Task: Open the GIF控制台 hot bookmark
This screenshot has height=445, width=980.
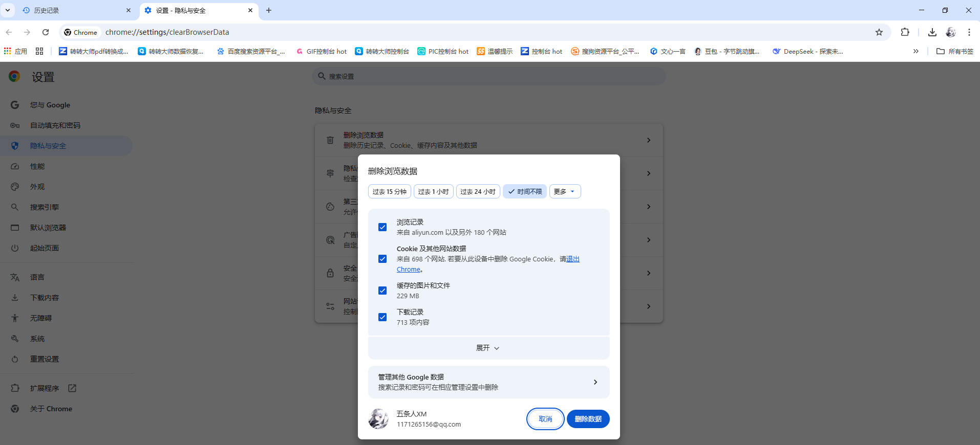Action: [x=322, y=51]
